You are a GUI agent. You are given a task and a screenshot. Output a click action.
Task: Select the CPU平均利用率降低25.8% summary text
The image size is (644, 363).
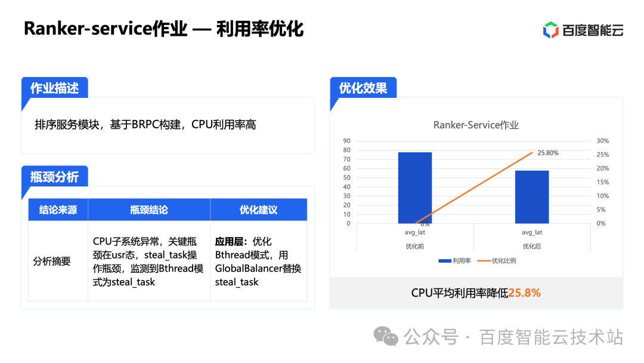point(476,293)
